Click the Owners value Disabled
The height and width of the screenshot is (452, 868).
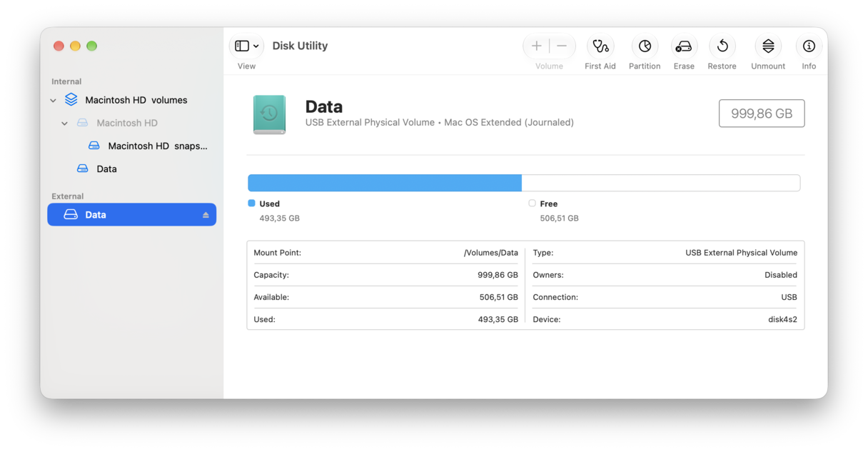coord(781,275)
